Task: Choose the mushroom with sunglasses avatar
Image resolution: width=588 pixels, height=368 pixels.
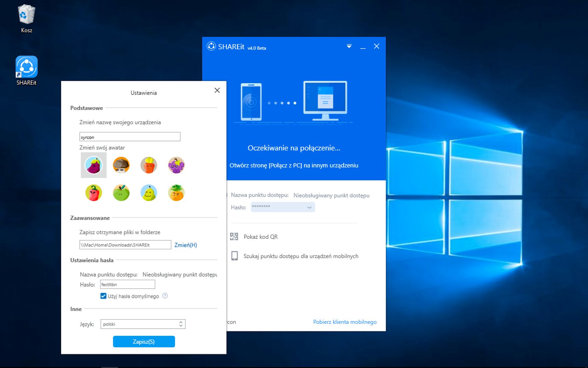Action: tap(121, 165)
